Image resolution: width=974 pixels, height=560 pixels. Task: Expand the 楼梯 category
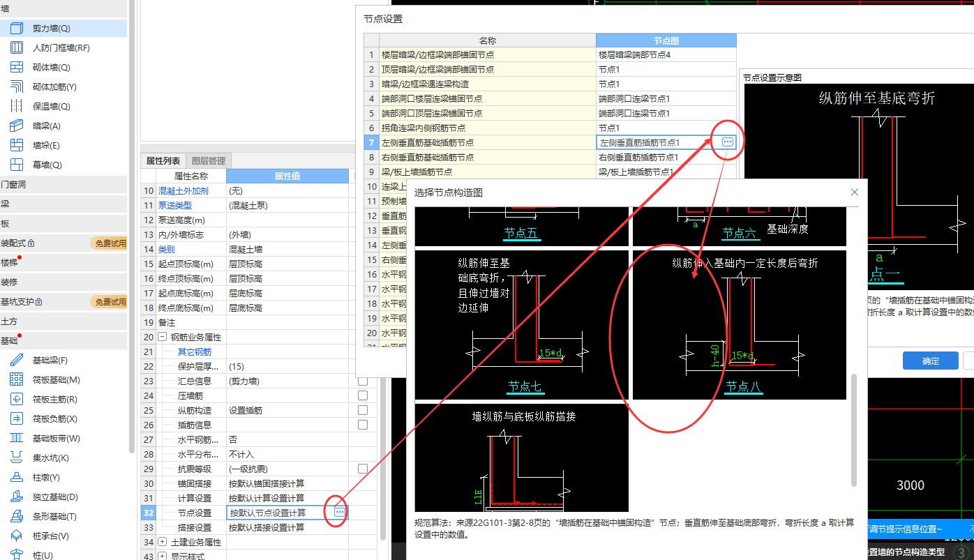63,263
